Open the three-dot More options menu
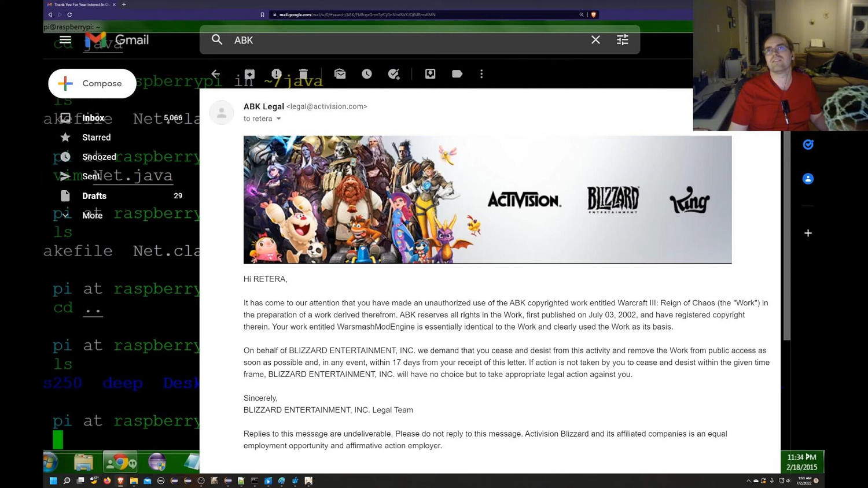 point(481,74)
